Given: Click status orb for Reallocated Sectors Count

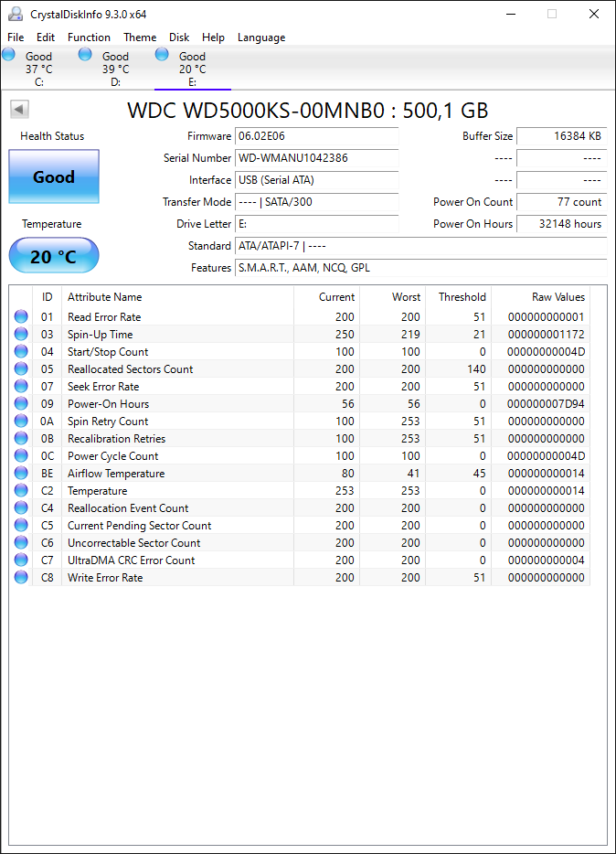Looking at the screenshot, I should click(21, 368).
